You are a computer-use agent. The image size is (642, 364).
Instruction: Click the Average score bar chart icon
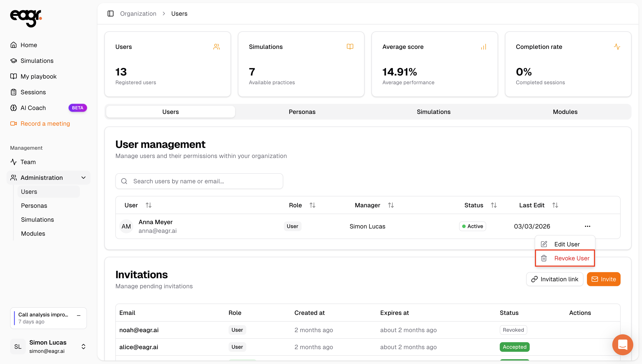click(x=483, y=47)
